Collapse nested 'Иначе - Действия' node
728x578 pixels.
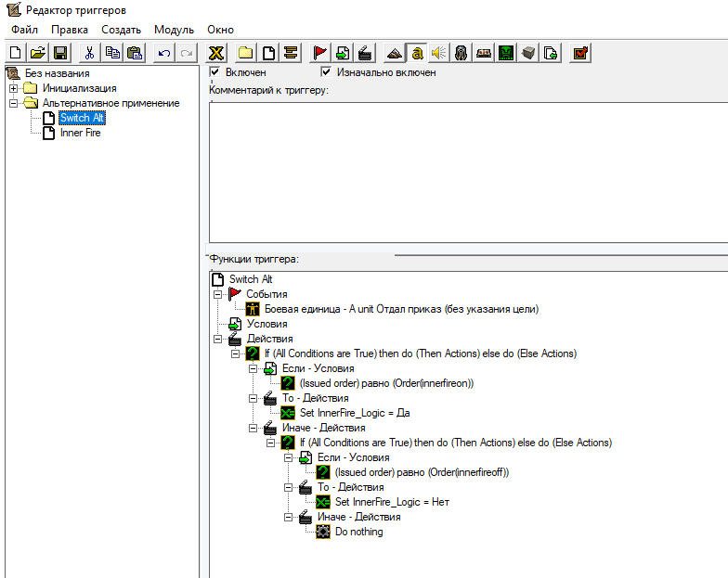coord(288,517)
